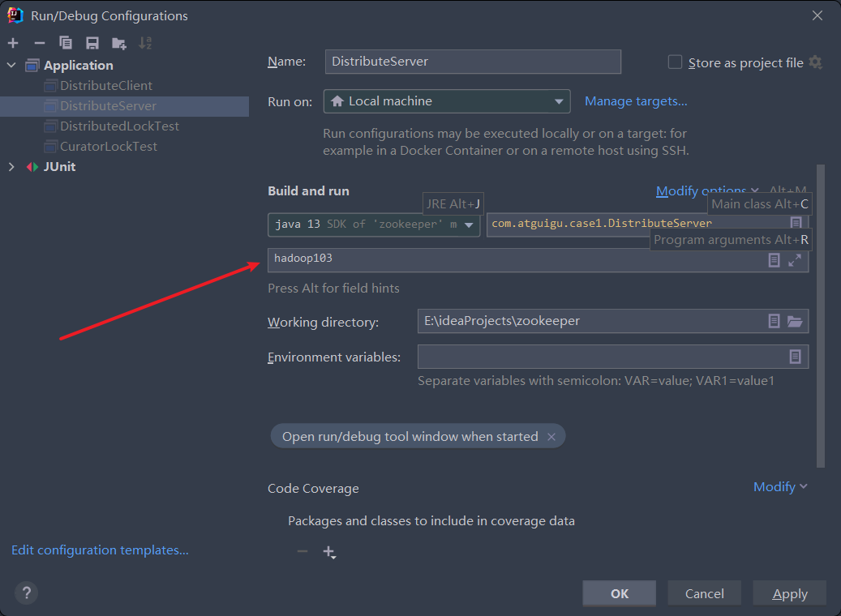Remove the selected configuration with the minus icon
This screenshot has height=616, width=841.
[x=39, y=43]
